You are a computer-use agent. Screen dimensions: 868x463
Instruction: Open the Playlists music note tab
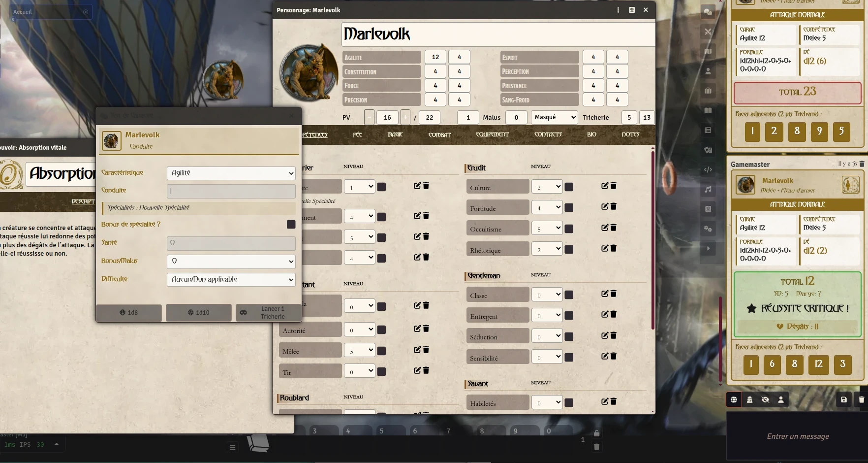(708, 189)
